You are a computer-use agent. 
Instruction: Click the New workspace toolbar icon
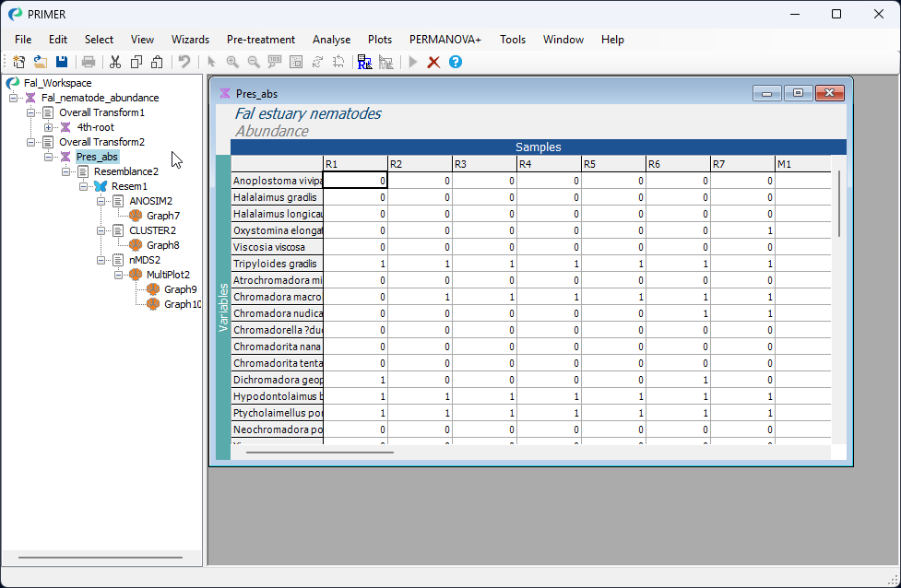19,62
